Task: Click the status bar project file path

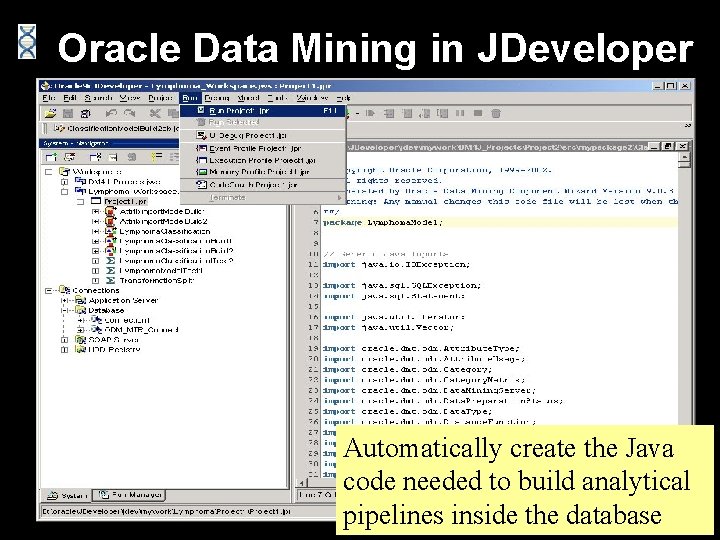Action: click(x=166, y=511)
